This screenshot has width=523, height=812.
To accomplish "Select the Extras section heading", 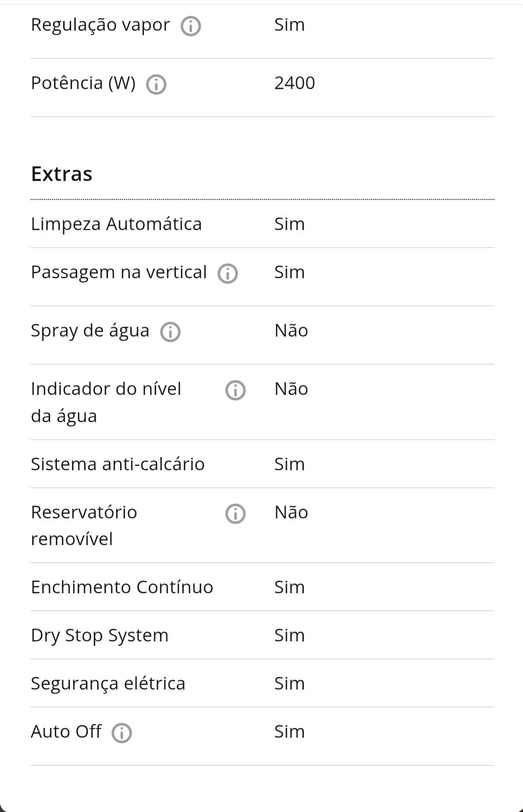I will [x=62, y=174].
